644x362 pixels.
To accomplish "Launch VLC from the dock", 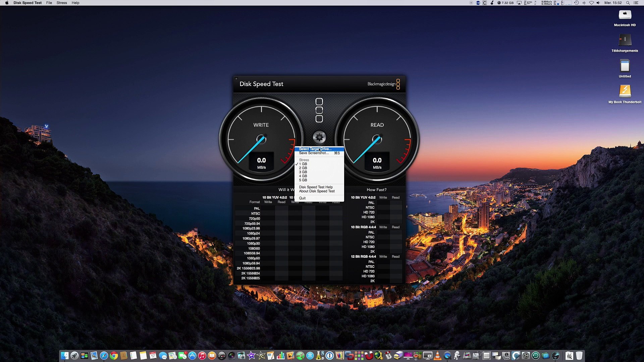I will click(x=437, y=356).
